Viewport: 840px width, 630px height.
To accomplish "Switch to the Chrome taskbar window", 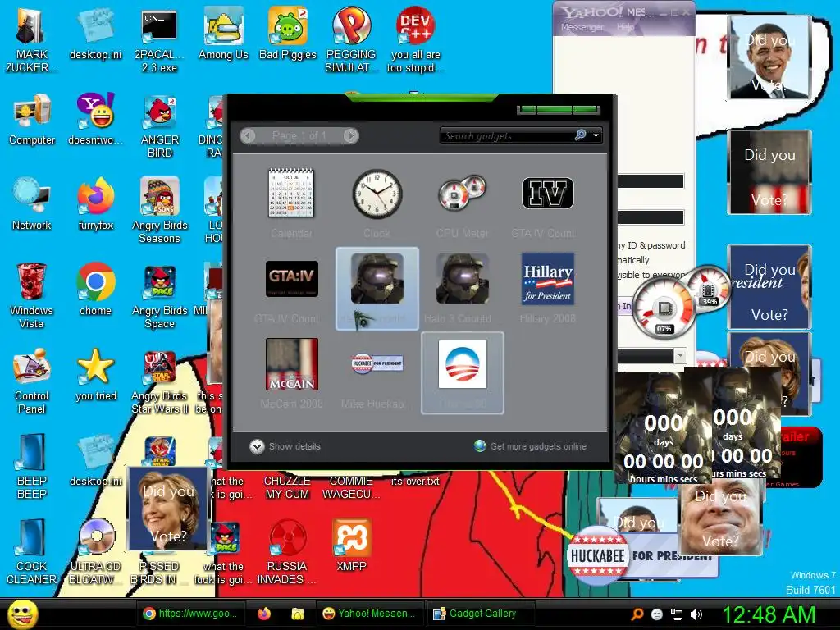I will [190, 614].
